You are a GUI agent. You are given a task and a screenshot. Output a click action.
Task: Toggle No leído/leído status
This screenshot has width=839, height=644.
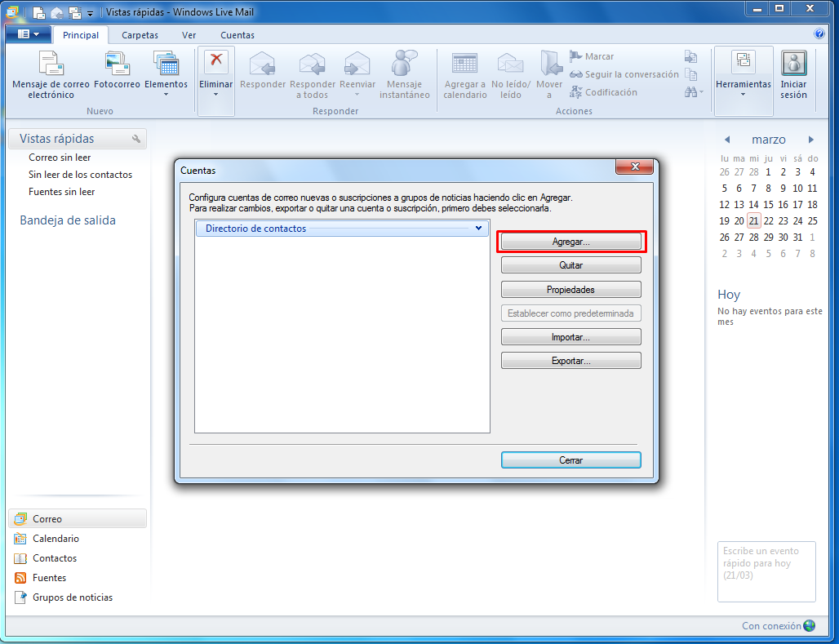point(510,75)
